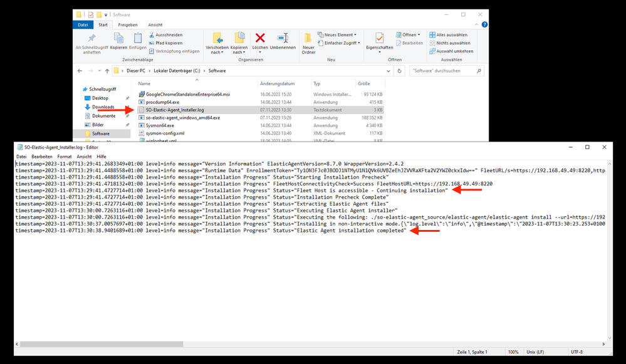Image resolution: width=626 pixels, height=364 pixels.
Task: Refresh the Software folder view
Action: (x=399, y=71)
